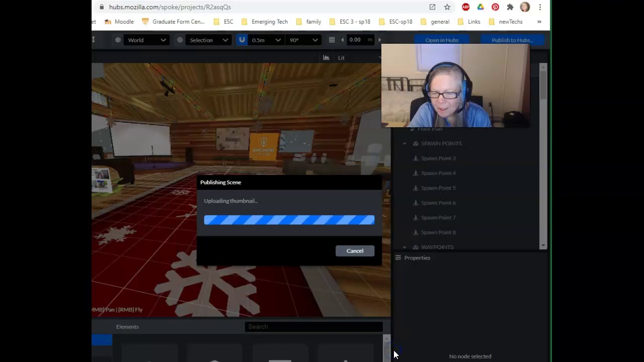The image size is (644, 362).
Task: Cancel the scene publishing dialog
Action: click(355, 251)
